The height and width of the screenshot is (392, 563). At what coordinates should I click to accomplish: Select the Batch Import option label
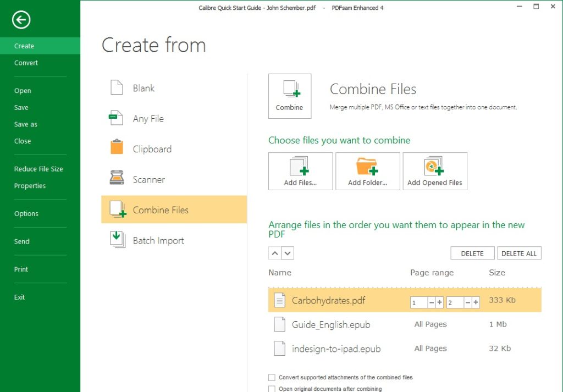(158, 240)
